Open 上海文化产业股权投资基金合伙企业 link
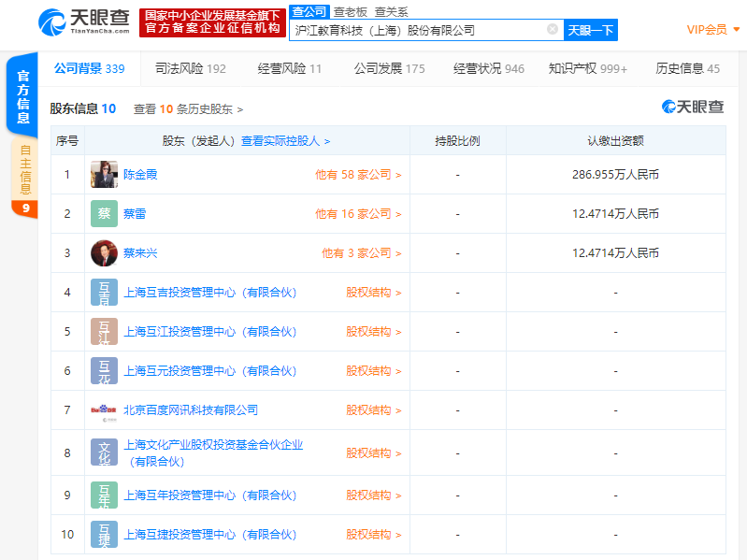Image resolution: width=747 pixels, height=560 pixels. coord(213,452)
